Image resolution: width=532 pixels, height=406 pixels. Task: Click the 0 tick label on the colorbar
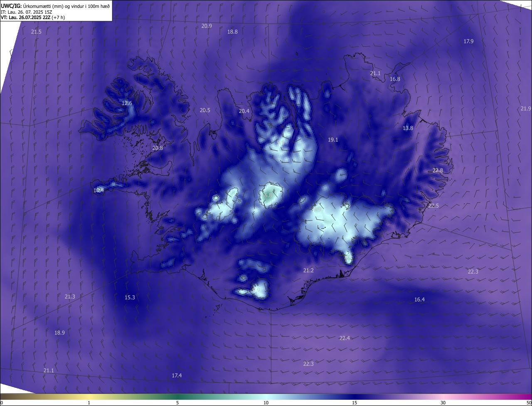pos(2,403)
